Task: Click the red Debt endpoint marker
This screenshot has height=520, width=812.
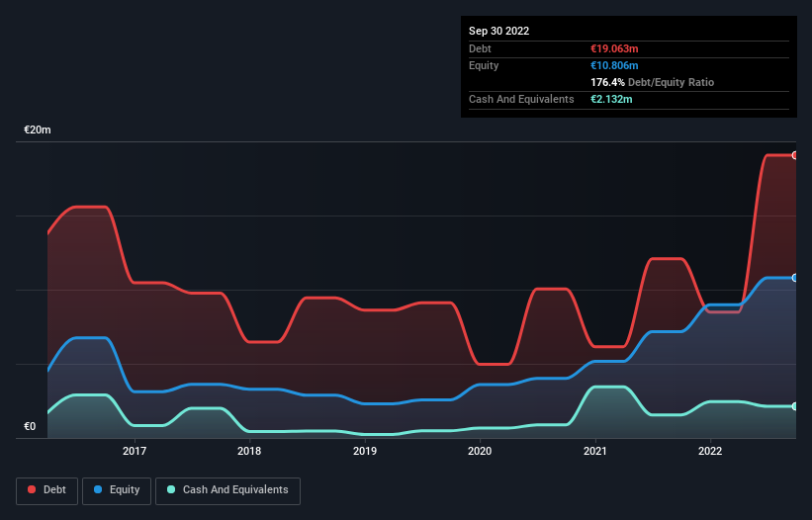Action: tap(795, 155)
